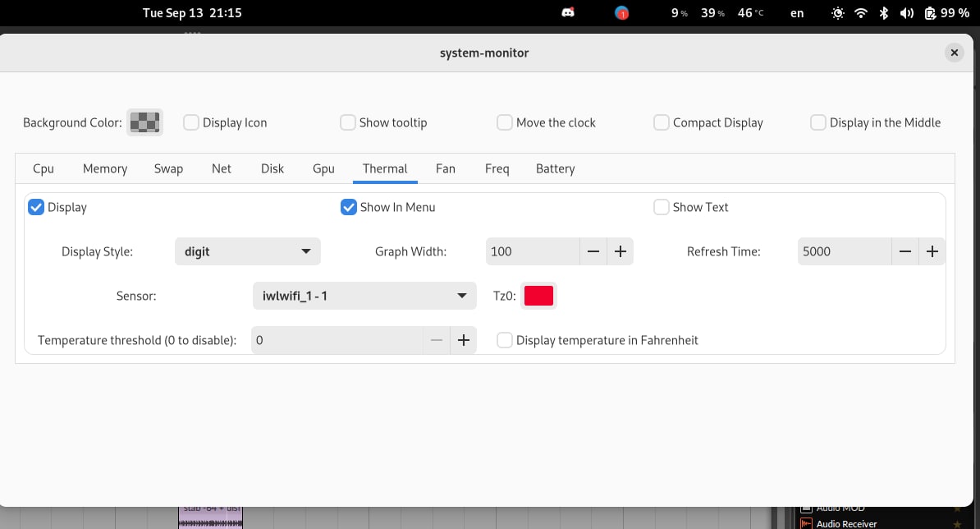Select the Net tab
This screenshot has width=980, height=529.
222,168
